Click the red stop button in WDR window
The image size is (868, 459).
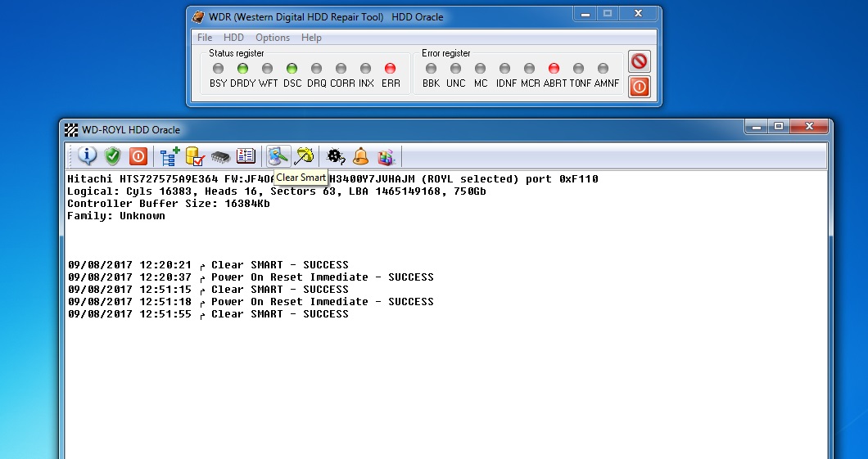639,61
